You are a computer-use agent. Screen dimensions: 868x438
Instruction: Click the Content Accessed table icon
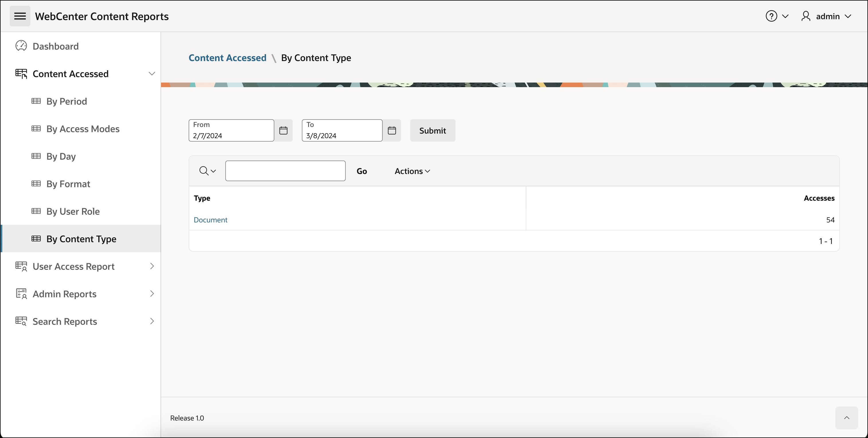(21, 73)
